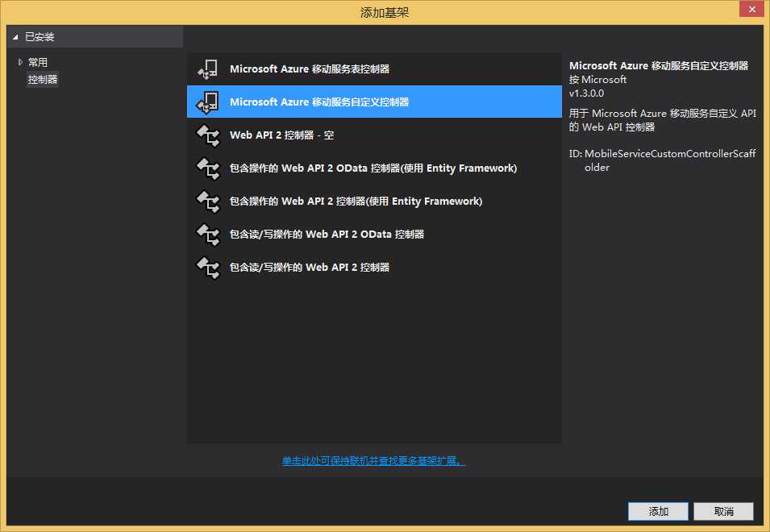
Task: Click the ID: MobileServiceCustomControllerScaffolder text
Action: tap(663, 160)
